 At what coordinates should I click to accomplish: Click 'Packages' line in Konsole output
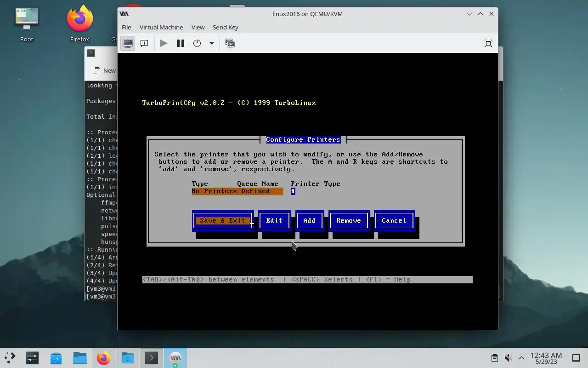pos(101,101)
